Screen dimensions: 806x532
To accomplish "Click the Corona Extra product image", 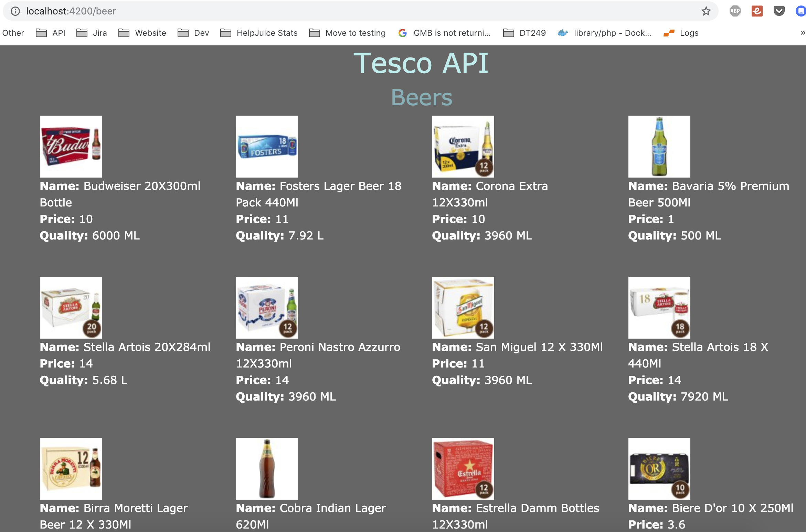I will pyautogui.click(x=463, y=146).
